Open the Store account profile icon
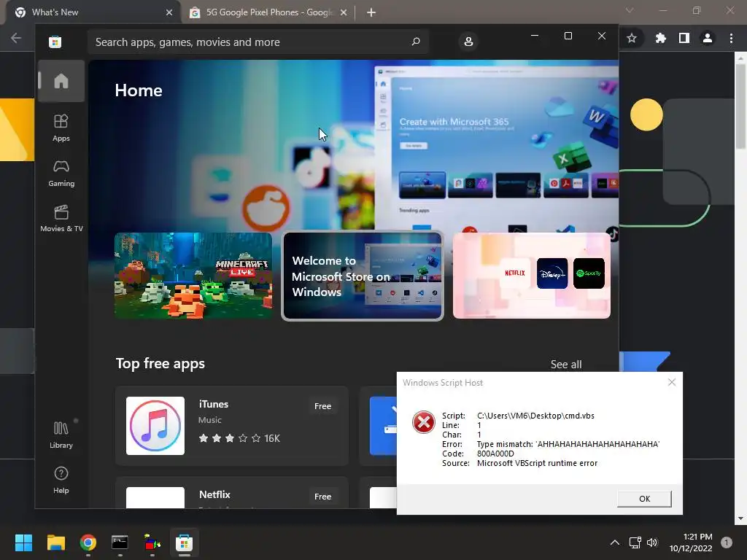 (468, 42)
